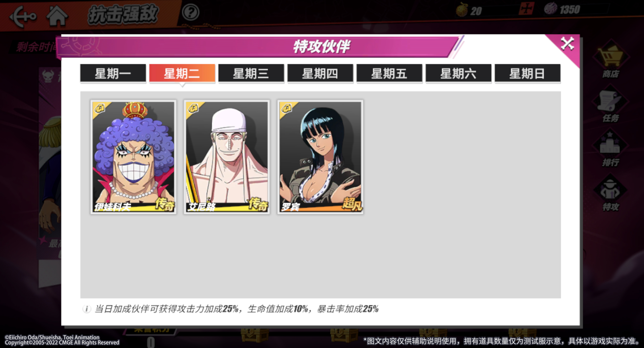Switch to the 星期五 tab
The height and width of the screenshot is (348, 644).
click(x=389, y=73)
